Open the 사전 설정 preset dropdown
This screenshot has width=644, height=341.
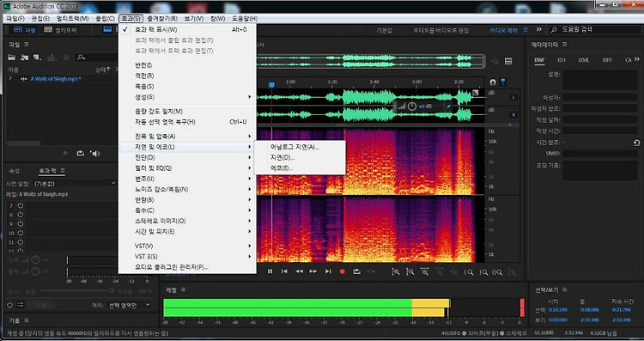(75, 183)
